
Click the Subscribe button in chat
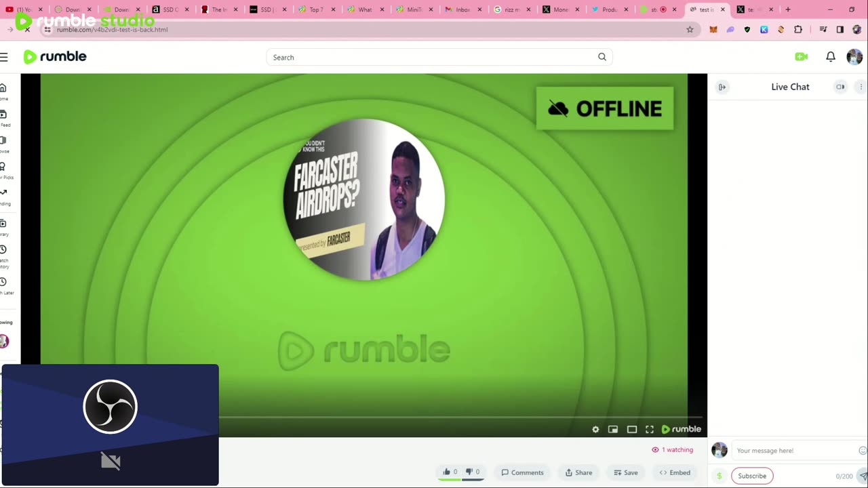(x=752, y=476)
